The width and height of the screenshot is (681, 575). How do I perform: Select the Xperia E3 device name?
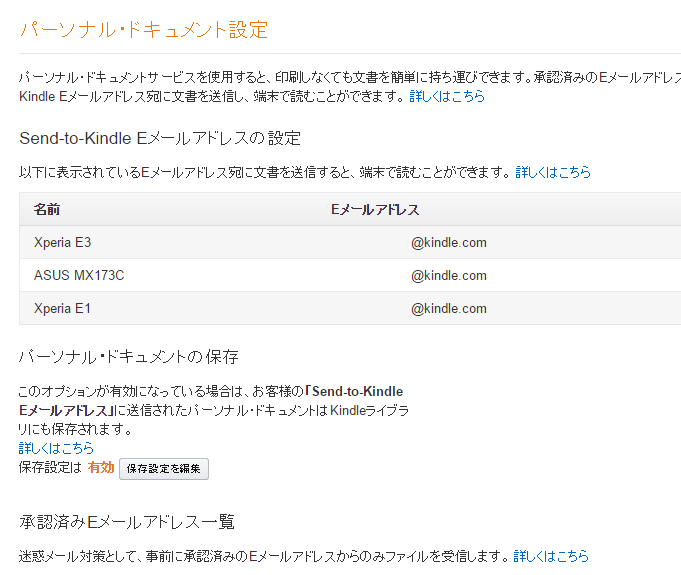63,242
